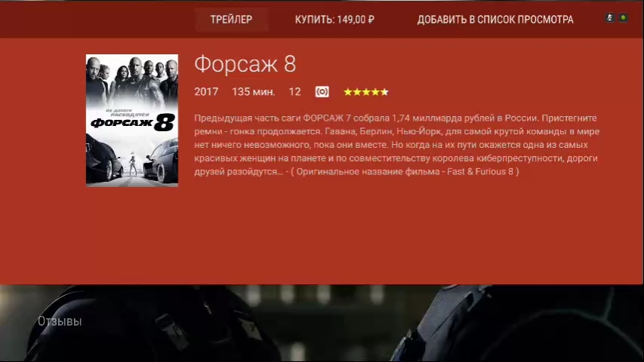Buy the movie for 149,00 ₽
This screenshot has height=362, width=644.
(334, 20)
